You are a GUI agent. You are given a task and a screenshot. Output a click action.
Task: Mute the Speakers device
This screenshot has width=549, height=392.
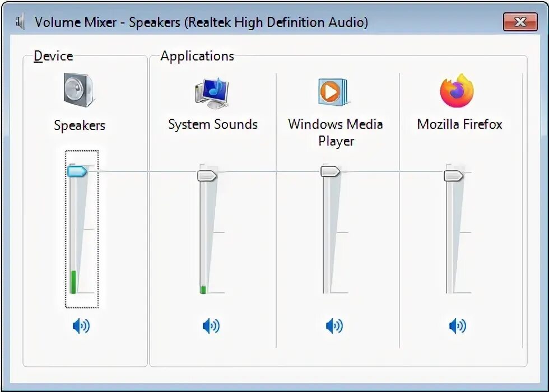[81, 326]
